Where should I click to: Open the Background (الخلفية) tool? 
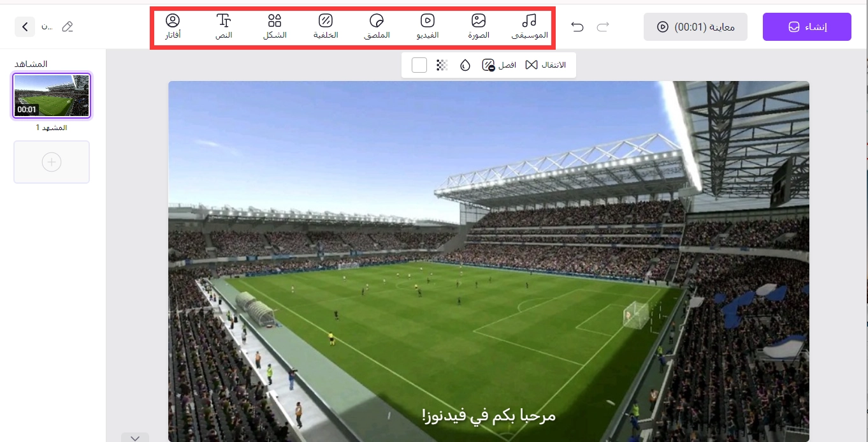tap(326, 27)
